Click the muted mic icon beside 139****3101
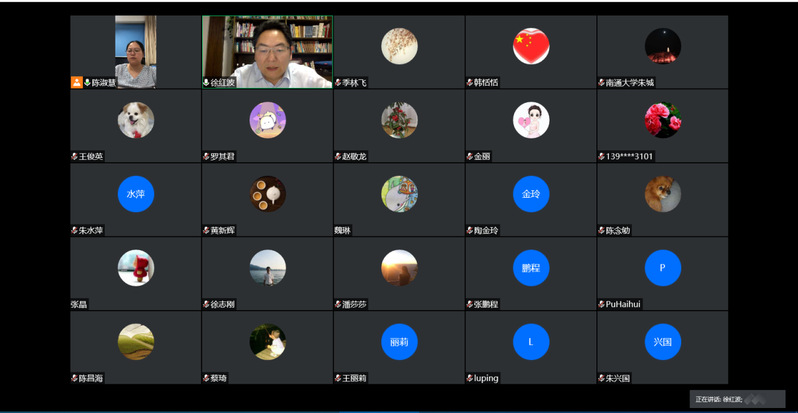 pos(602,156)
